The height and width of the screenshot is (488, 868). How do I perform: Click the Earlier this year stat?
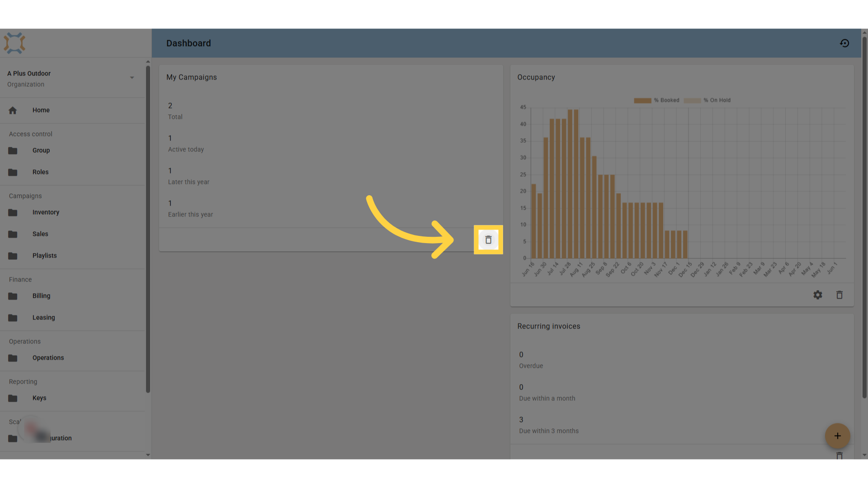pos(190,209)
